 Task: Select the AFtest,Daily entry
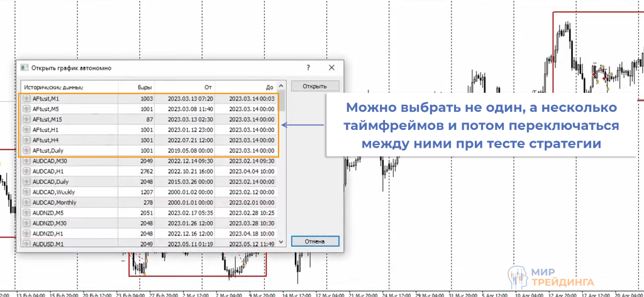pos(149,151)
